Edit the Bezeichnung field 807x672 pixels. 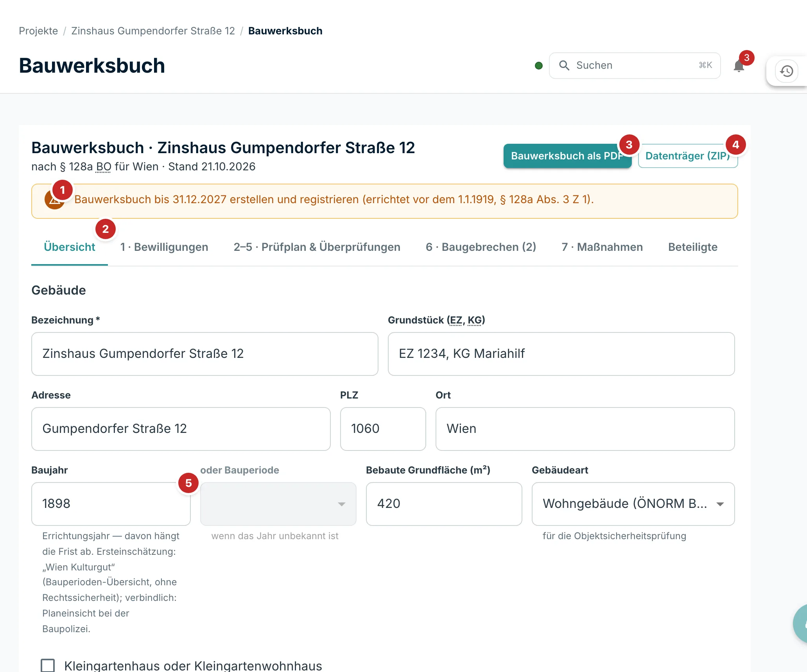204,354
